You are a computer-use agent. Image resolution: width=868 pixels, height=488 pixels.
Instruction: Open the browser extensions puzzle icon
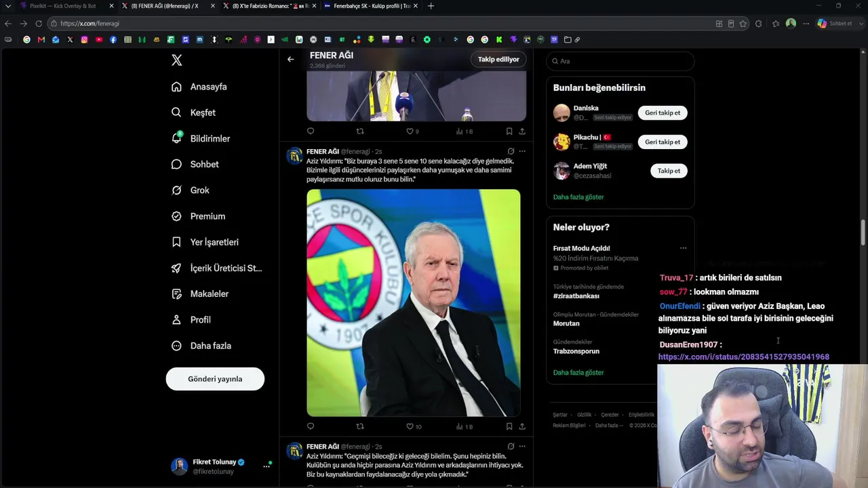[758, 24]
